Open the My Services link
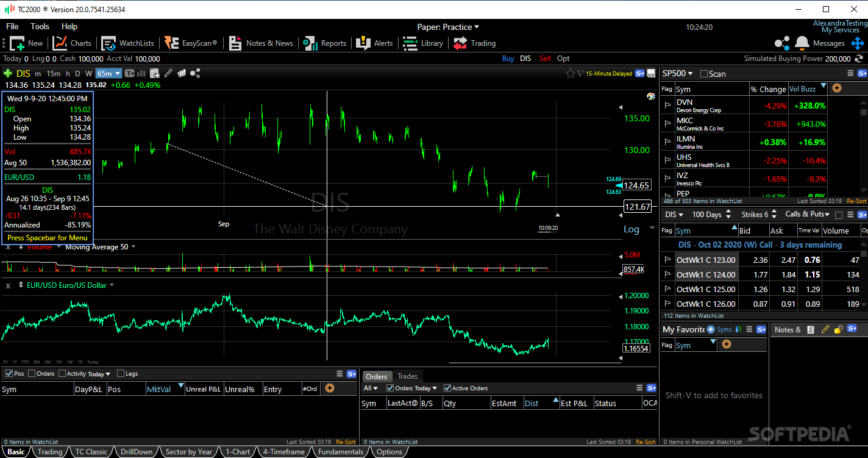This screenshot has height=458, width=868. (840, 30)
